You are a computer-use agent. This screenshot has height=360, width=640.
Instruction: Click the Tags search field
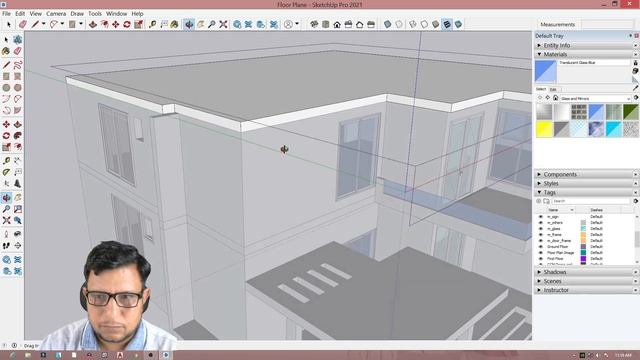[x=591, y=201]
